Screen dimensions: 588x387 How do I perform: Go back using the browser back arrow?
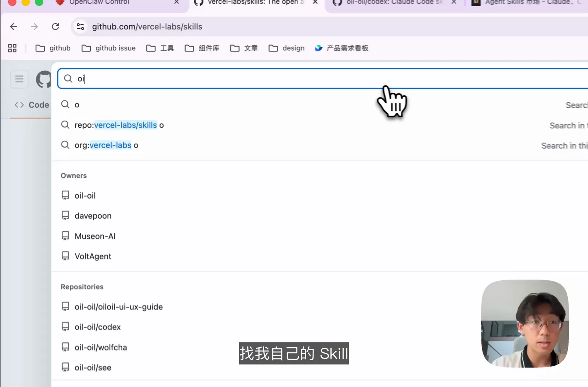14,26
